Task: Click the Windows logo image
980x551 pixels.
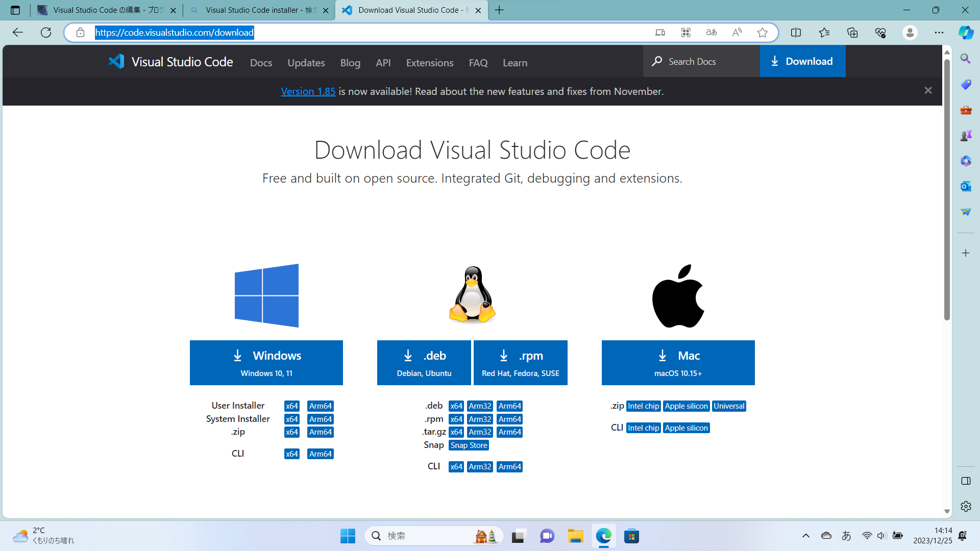Action: point(266,295)
